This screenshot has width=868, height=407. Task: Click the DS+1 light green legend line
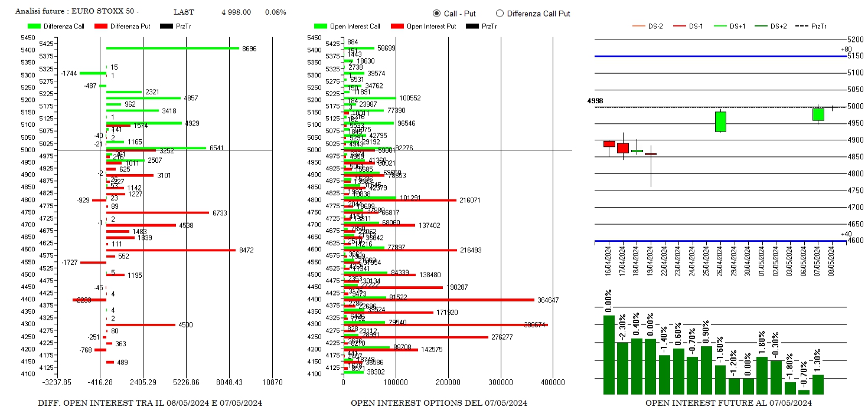click(721, 27)
